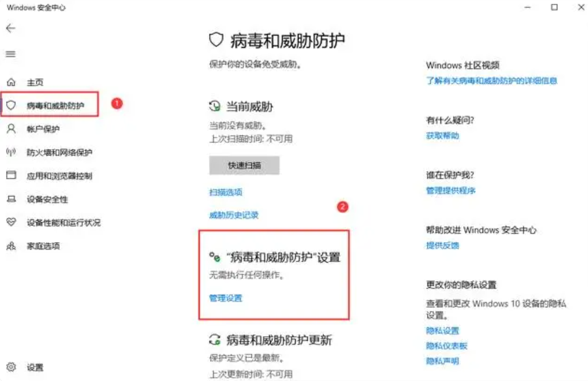
Task: Maximize the Windows 安全中心 window
Action: [555, 7]
